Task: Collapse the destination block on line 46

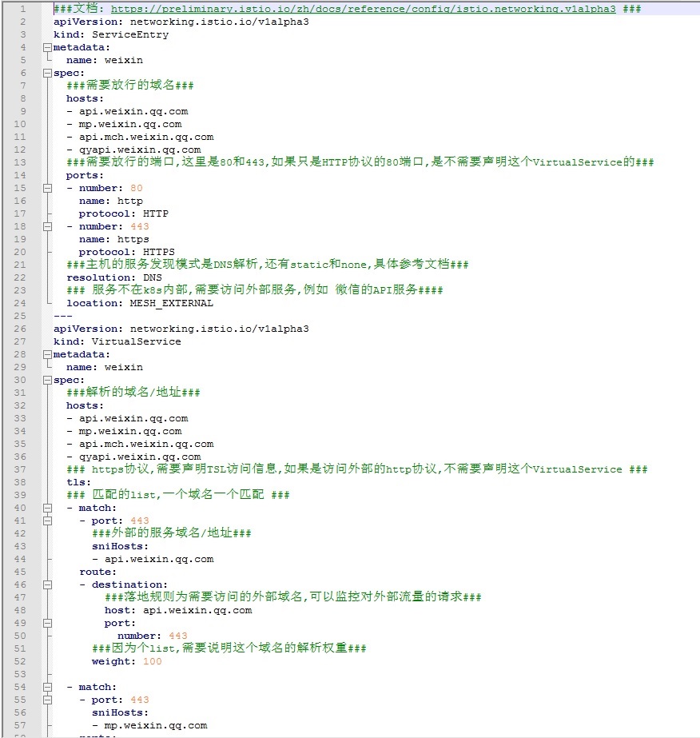Action: pos(48,584)
